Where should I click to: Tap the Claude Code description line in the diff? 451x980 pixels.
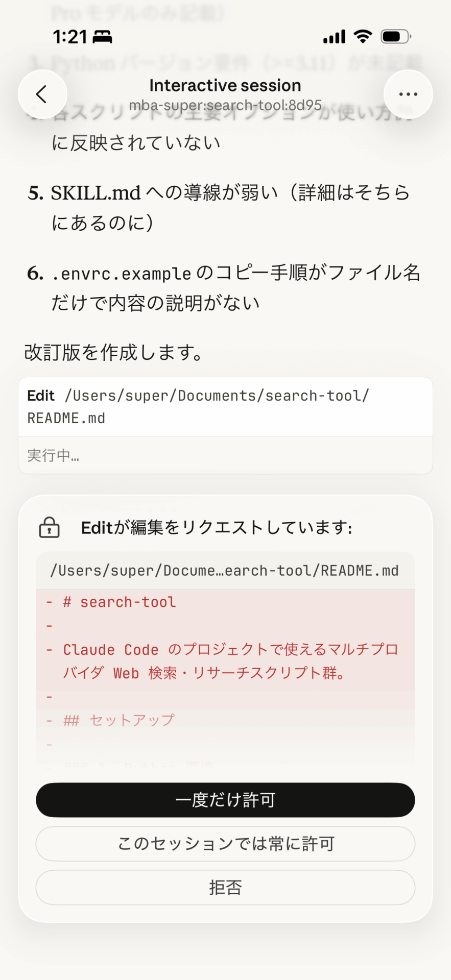point(225,661)
